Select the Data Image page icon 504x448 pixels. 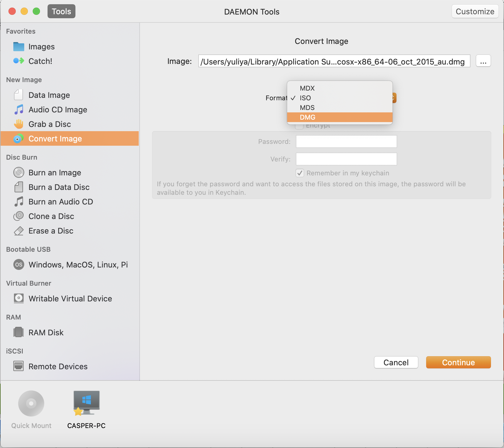pos(18,95)
